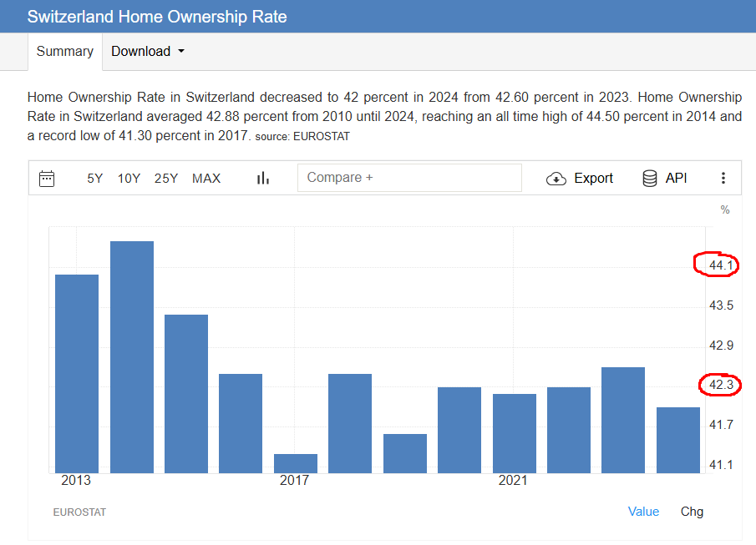756x545 pixels.
Task: Open the calendar date range picker
Action: point(47,179)
